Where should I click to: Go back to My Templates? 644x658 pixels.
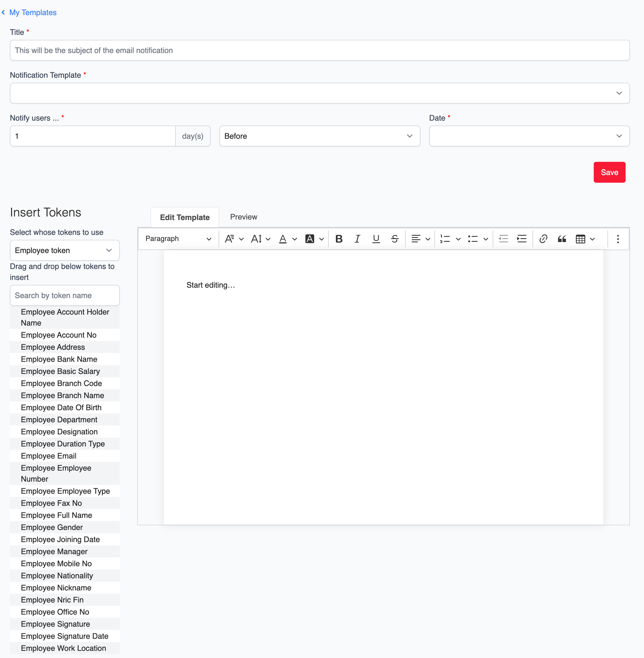click(x=32, y=13)
